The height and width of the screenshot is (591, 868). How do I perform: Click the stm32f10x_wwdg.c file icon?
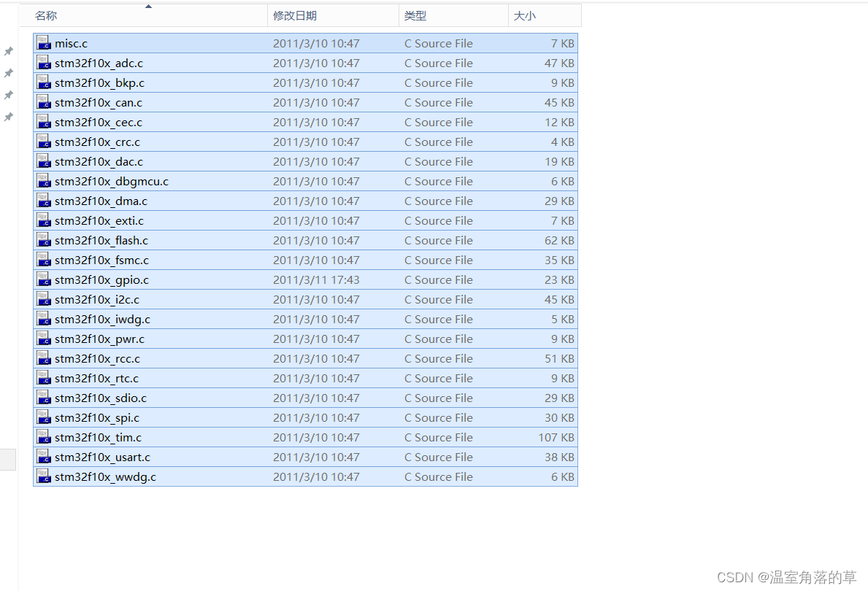pos(44,476)
